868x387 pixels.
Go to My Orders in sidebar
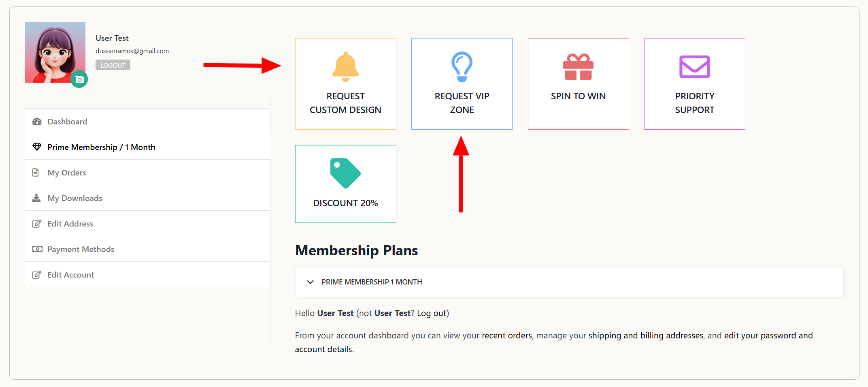67,173
